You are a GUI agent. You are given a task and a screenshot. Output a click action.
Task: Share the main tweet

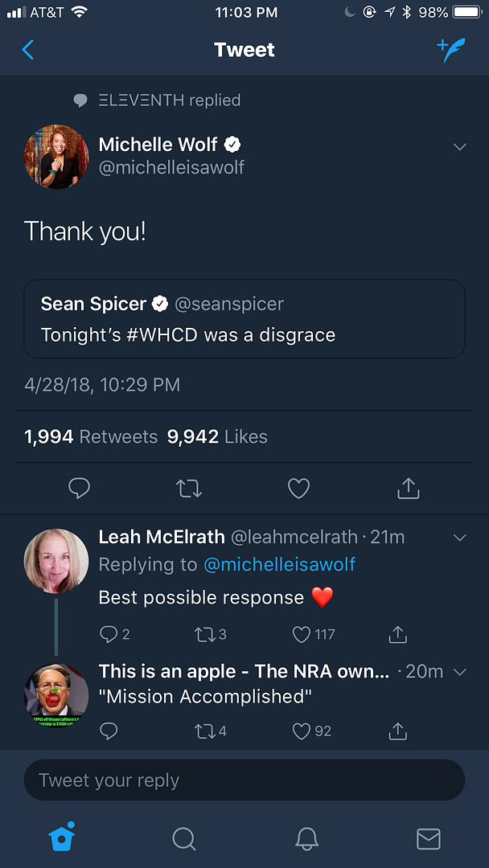(x=409, y=488)
